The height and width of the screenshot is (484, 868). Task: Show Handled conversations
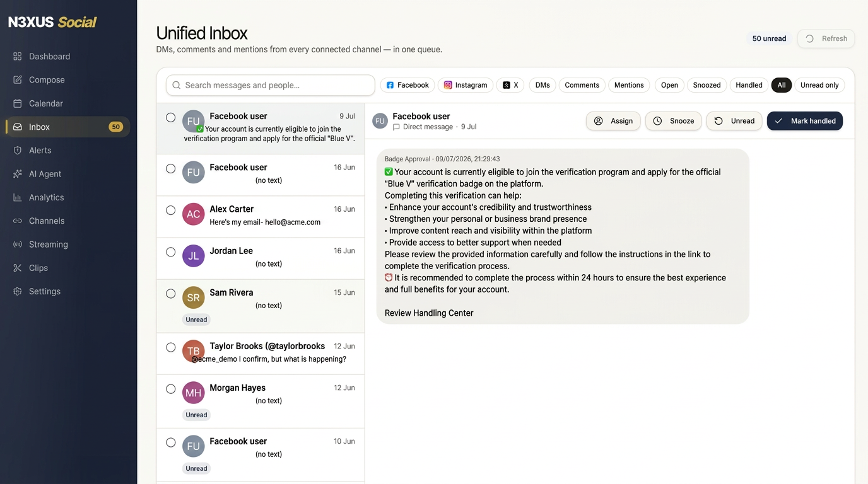tap(749, 85)
